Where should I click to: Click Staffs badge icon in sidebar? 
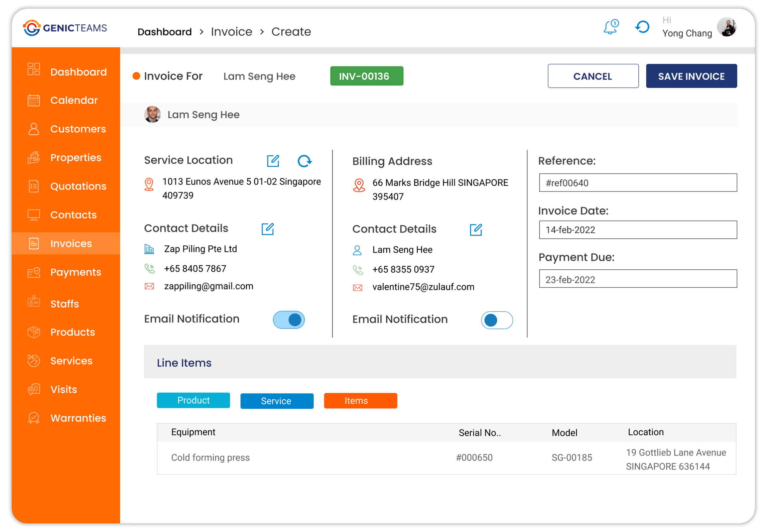34,302
